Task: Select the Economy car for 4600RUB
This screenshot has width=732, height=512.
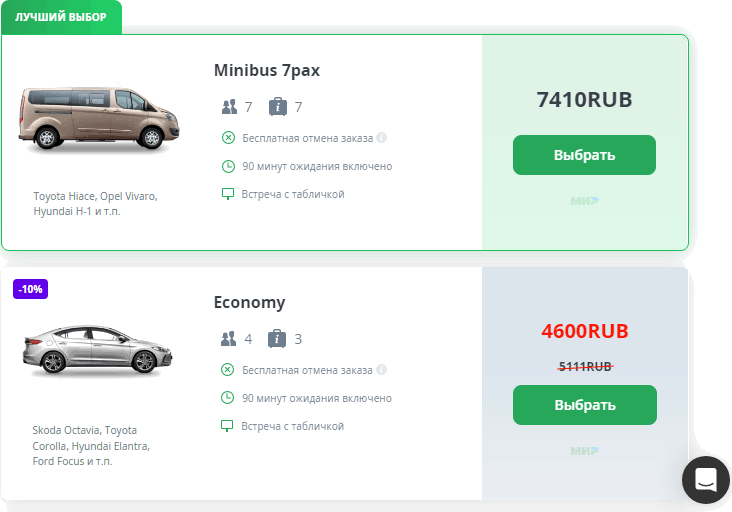Action: point(584,405)
